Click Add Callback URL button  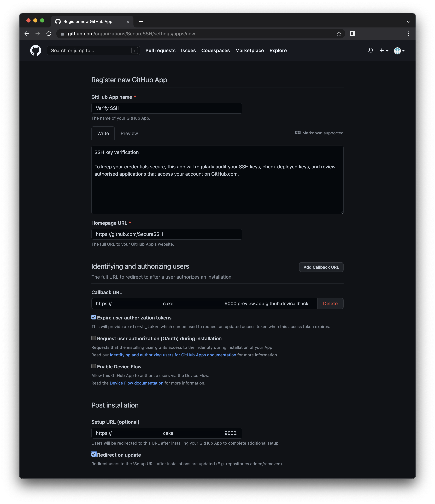(x=321, y=267)
